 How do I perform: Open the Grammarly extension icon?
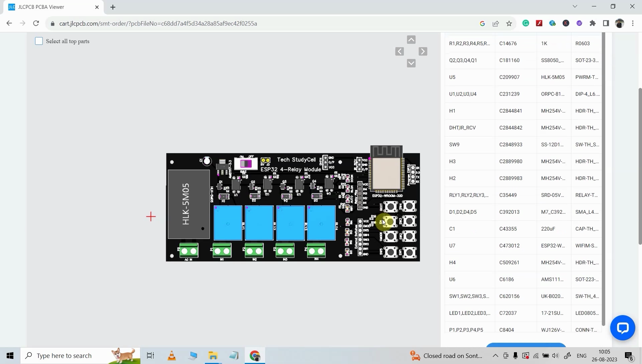pyautogui.click(x=526, y=23)
